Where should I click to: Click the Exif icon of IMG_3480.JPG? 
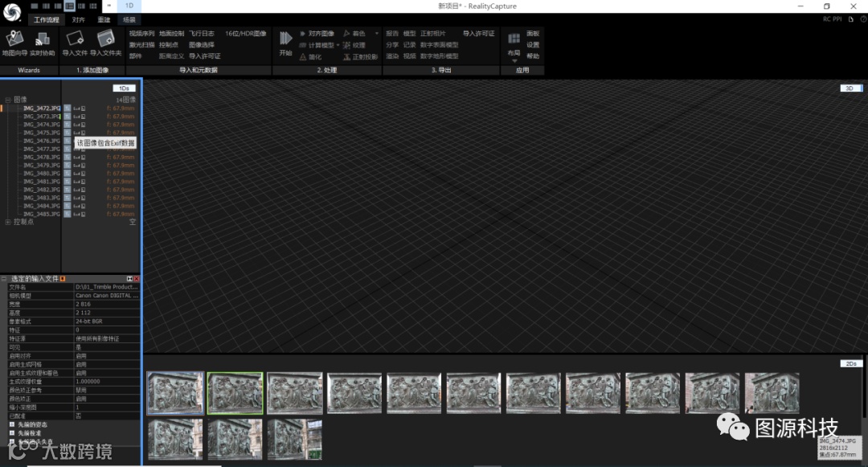click(x=79, y=174)
